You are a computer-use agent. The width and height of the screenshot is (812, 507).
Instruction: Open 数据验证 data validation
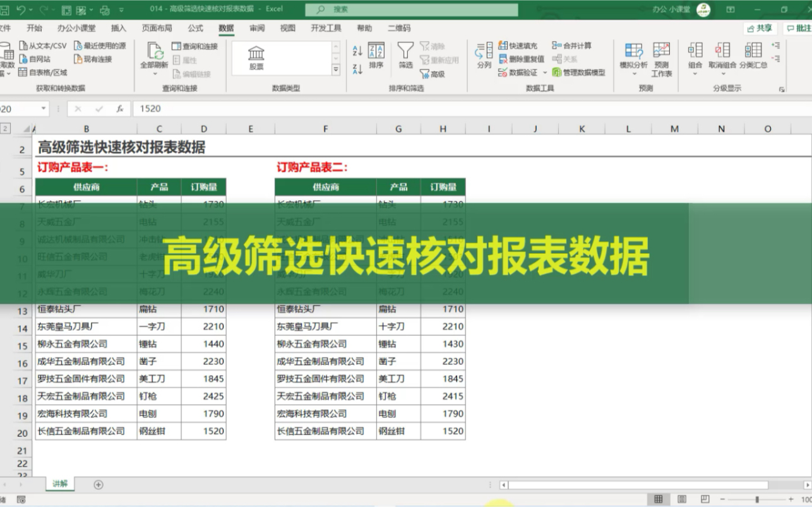tap(518, 73)
